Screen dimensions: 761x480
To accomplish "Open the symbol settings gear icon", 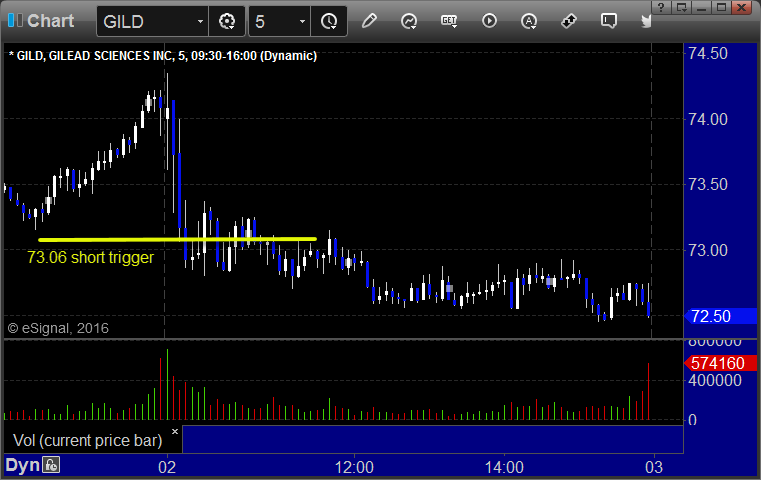I will pos(227,21).
